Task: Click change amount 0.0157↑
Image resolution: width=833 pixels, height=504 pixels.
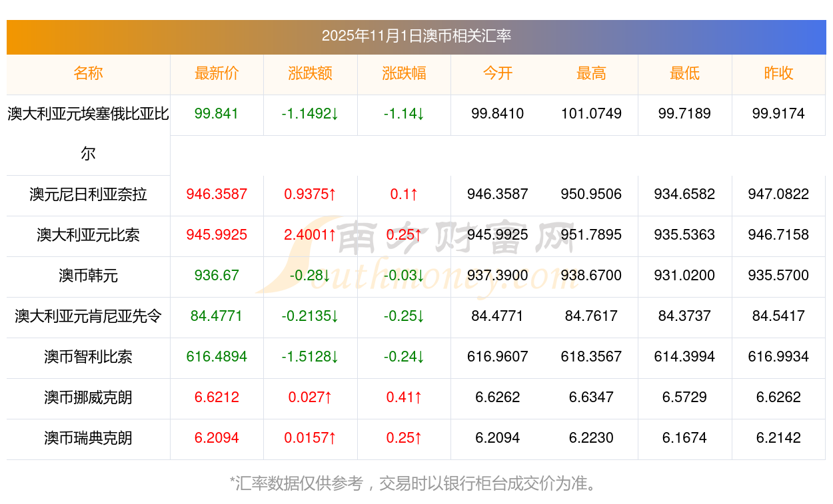Action: tap(311, 438)
